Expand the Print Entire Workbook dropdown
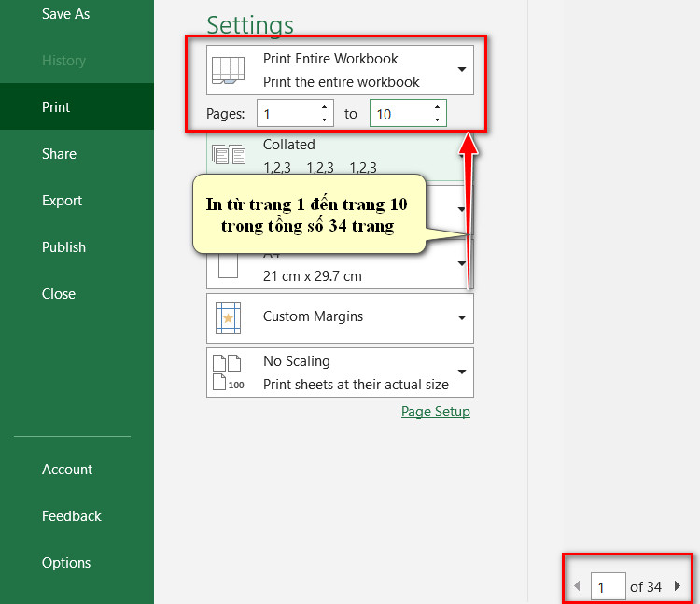This screenshot has width=700, height=604. (462, 69)
